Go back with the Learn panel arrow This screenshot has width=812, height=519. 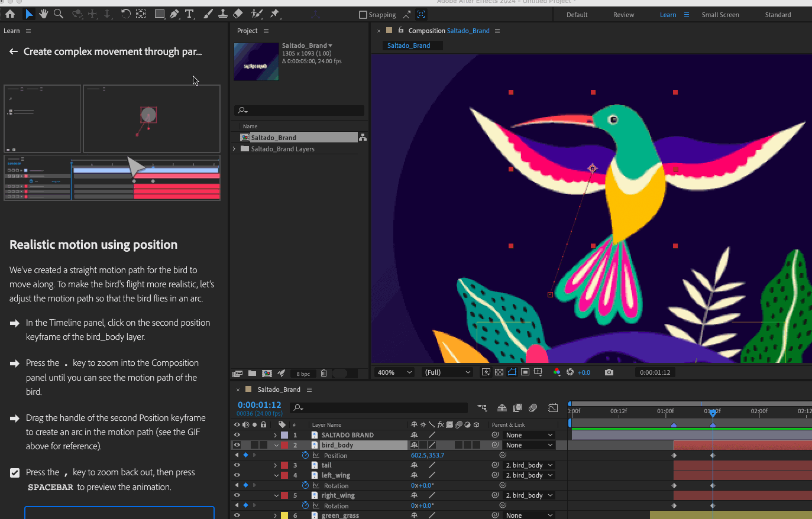pos(14,51)
